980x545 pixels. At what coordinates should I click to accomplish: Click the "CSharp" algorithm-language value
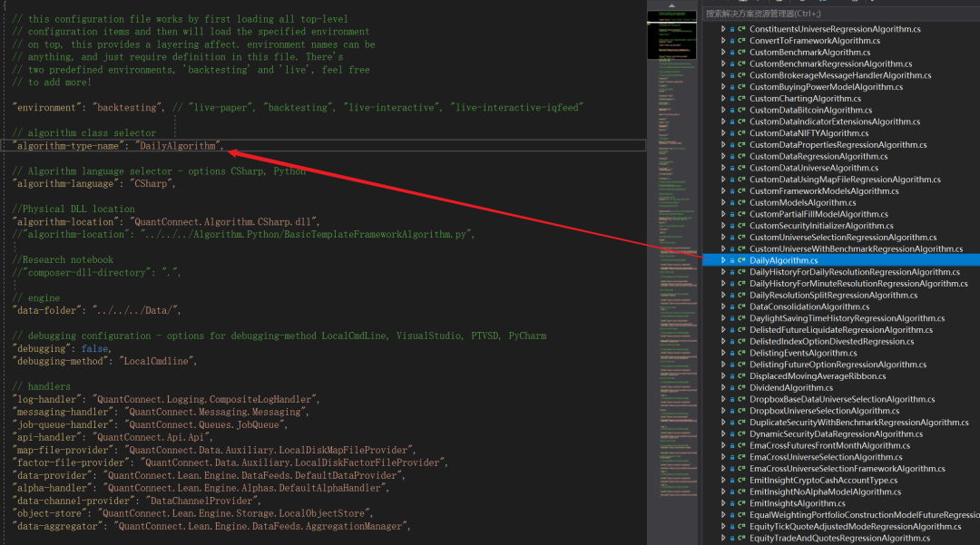pos(151,183)
